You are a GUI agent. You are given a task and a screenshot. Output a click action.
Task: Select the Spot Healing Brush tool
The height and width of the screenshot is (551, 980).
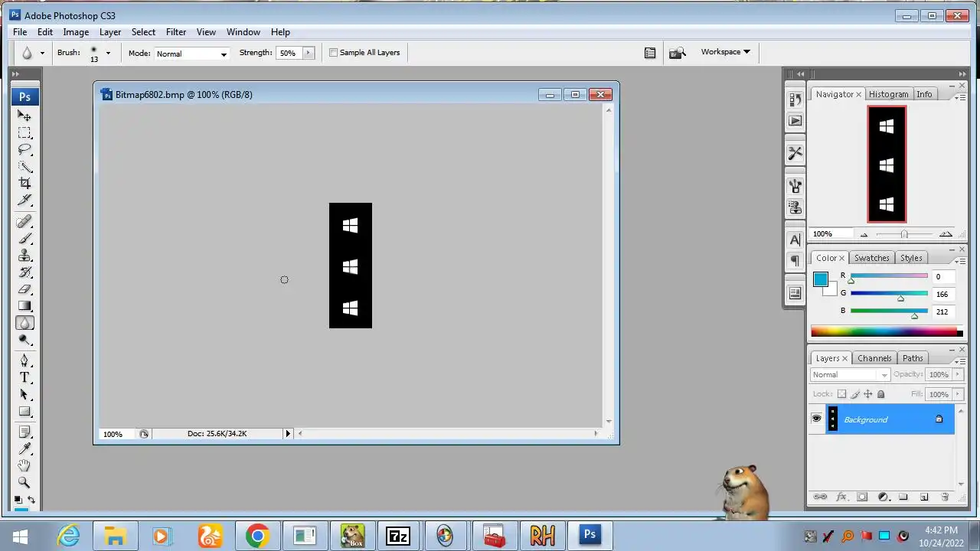(24, 222)
